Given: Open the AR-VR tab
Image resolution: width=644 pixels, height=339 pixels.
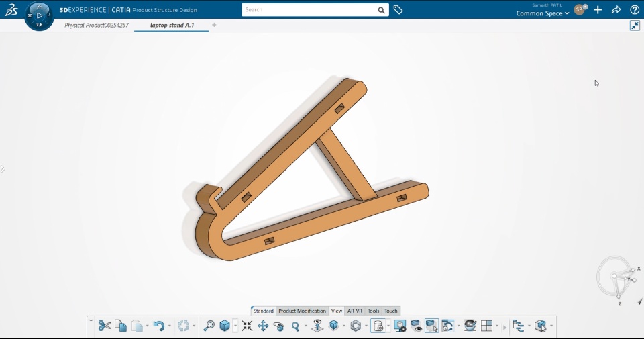Looking at the screenshot, I should tap(355, 311).
